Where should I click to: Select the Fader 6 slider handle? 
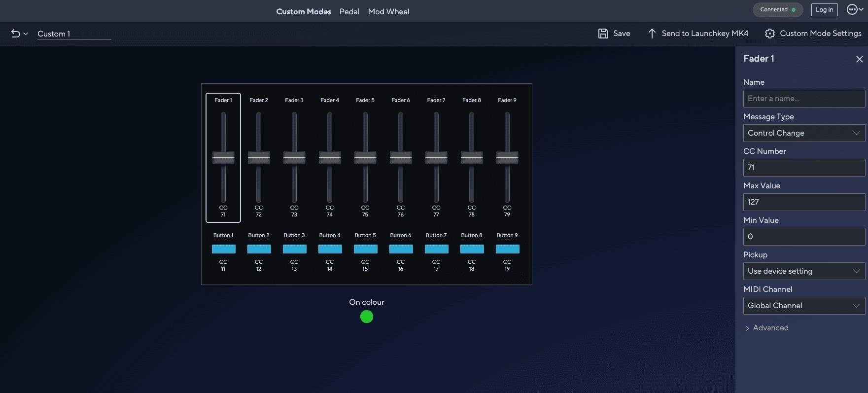pyautogui.click(x=401, y=158)
